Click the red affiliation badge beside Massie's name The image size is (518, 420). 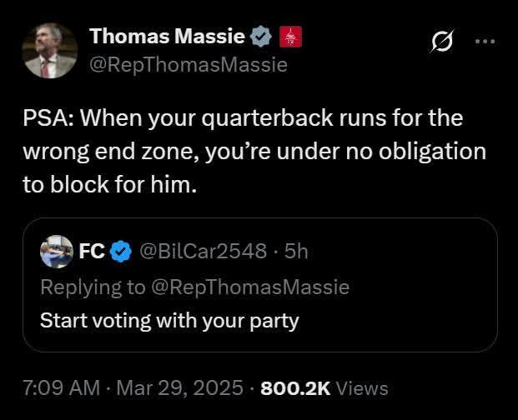click(289, 37)
